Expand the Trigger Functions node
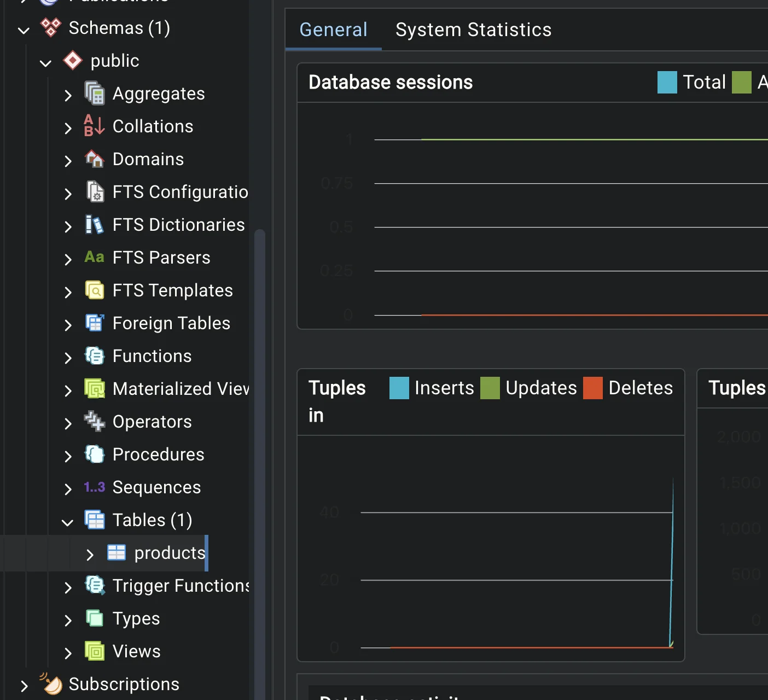The image size is (768, 700). tap(68, 587)
